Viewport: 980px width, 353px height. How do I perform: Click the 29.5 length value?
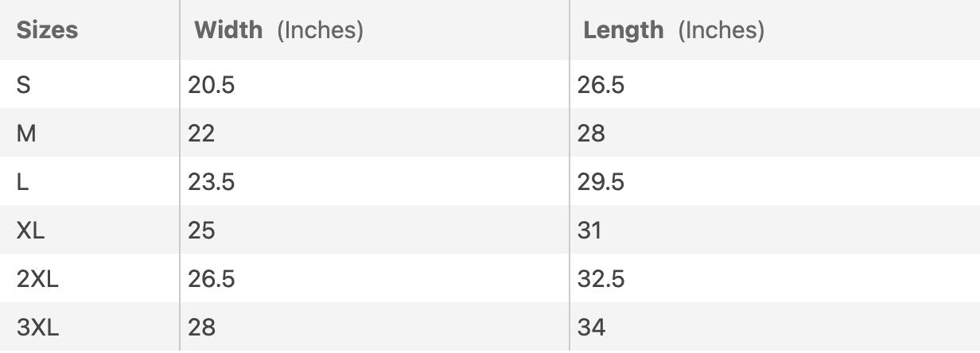pyautogui.click(x=601, y=182)
